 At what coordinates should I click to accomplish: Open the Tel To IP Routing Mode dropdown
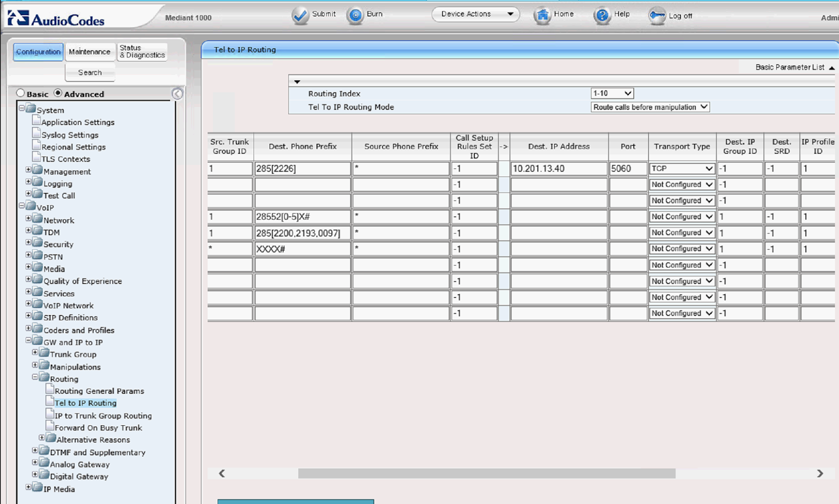[650, 107]
